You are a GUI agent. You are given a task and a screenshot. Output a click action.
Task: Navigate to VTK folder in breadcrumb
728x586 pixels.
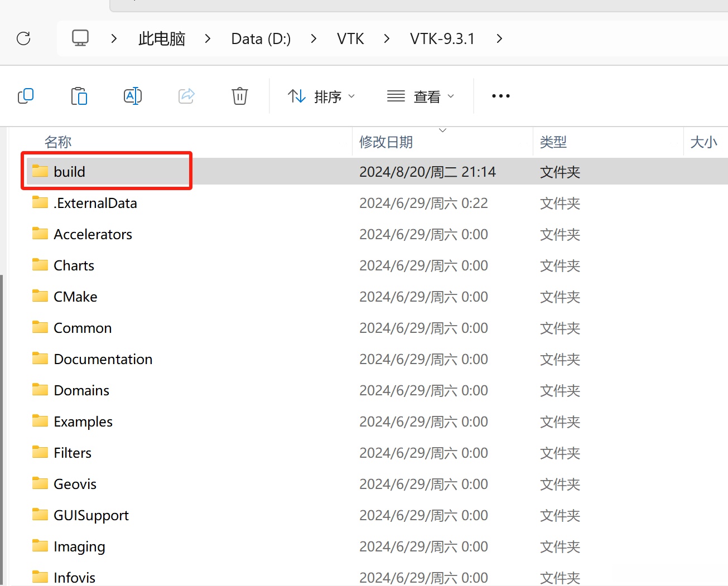point(350,38)
